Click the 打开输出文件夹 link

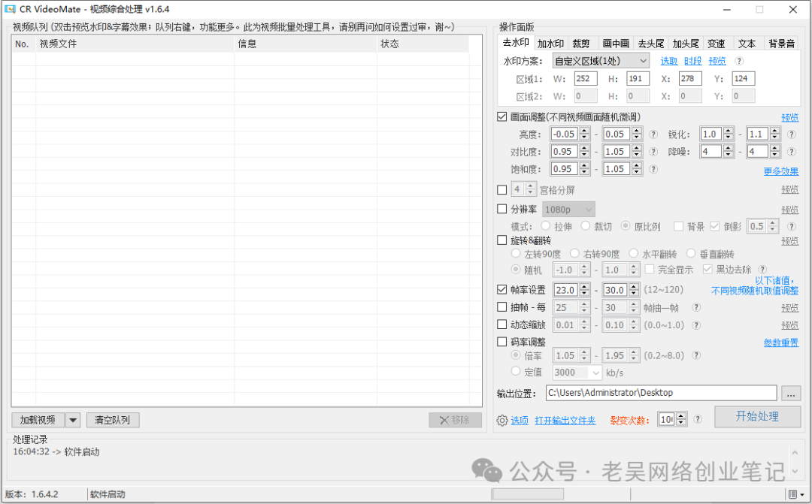(x=565, y=421)
